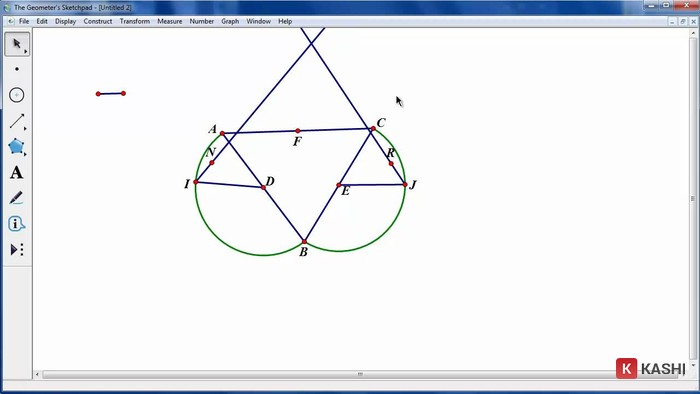Select the Marker pen tool

click(x=17, y=198)
